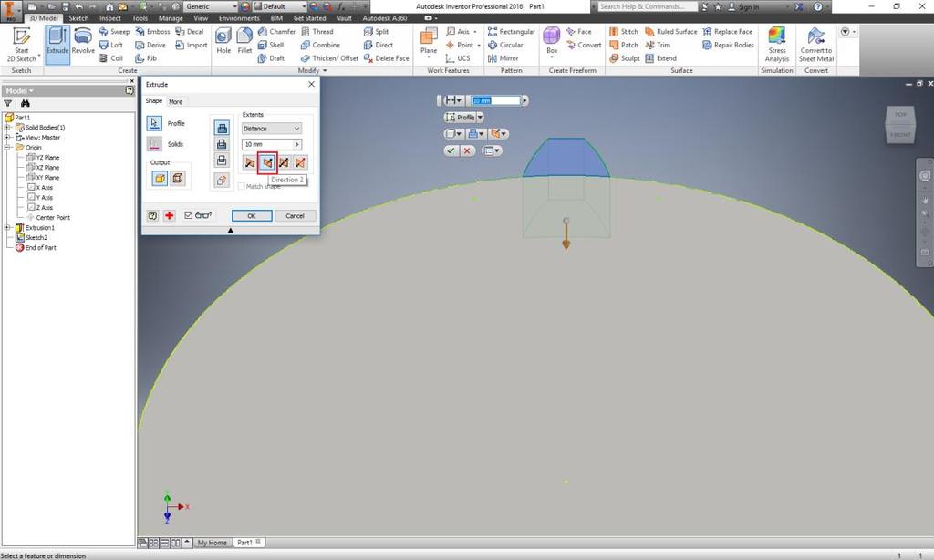Activate the Coil tool

click(111, 58)
